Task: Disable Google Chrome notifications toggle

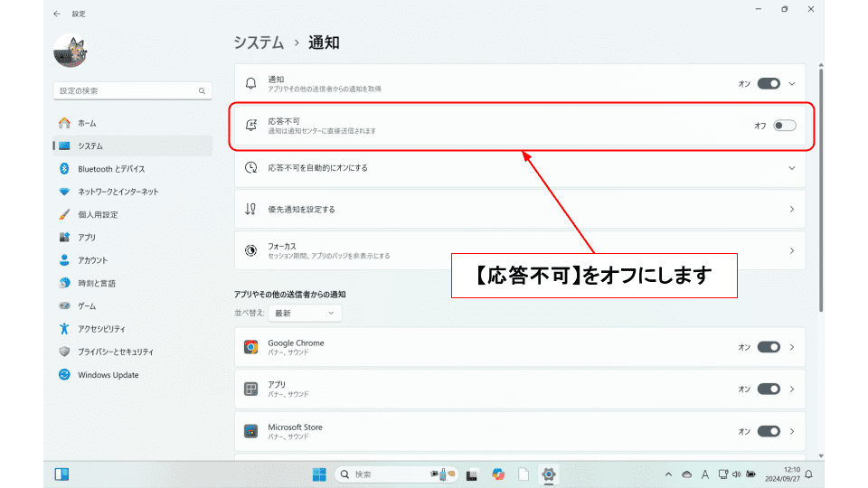Action: [769, 347]
